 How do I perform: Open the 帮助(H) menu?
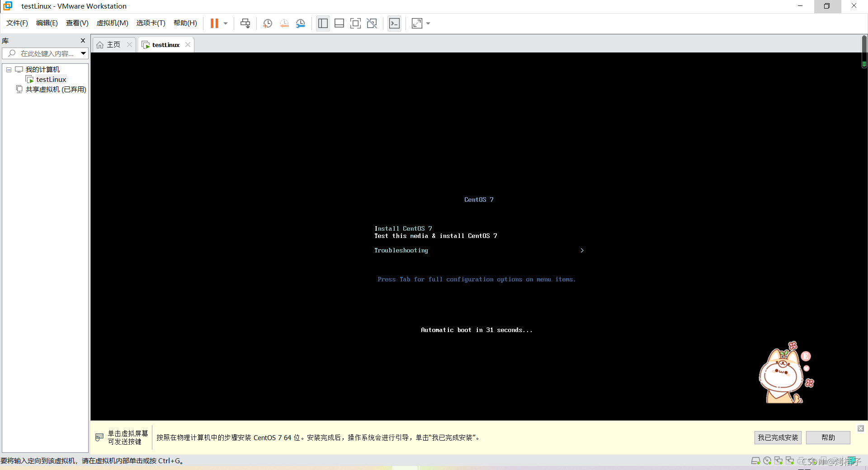185,23
